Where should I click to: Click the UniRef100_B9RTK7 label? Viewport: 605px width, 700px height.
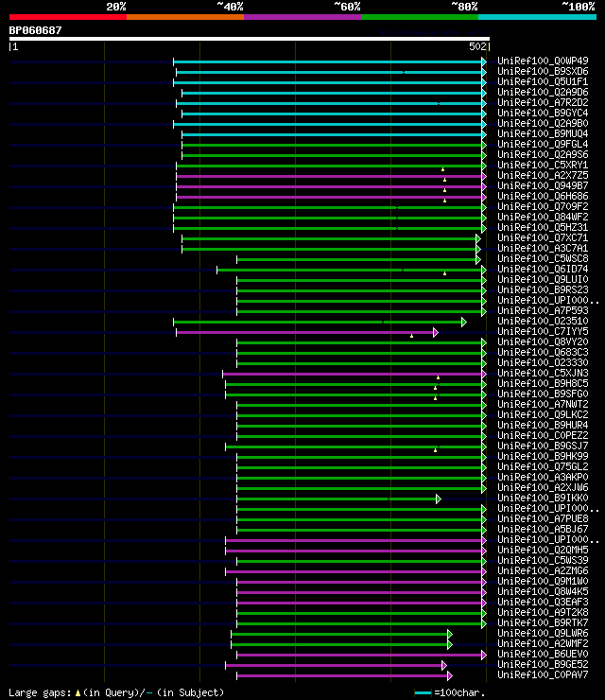click(x=543, y=622)
